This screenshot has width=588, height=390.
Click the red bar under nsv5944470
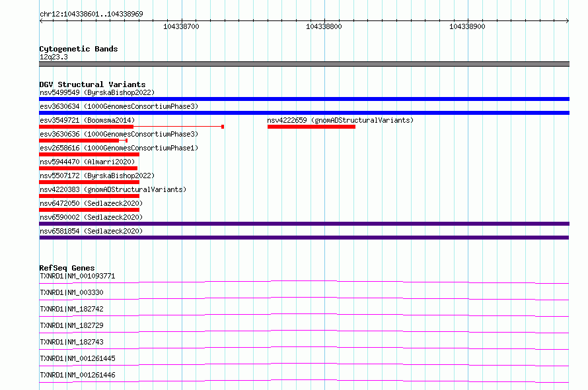[88, 168]
